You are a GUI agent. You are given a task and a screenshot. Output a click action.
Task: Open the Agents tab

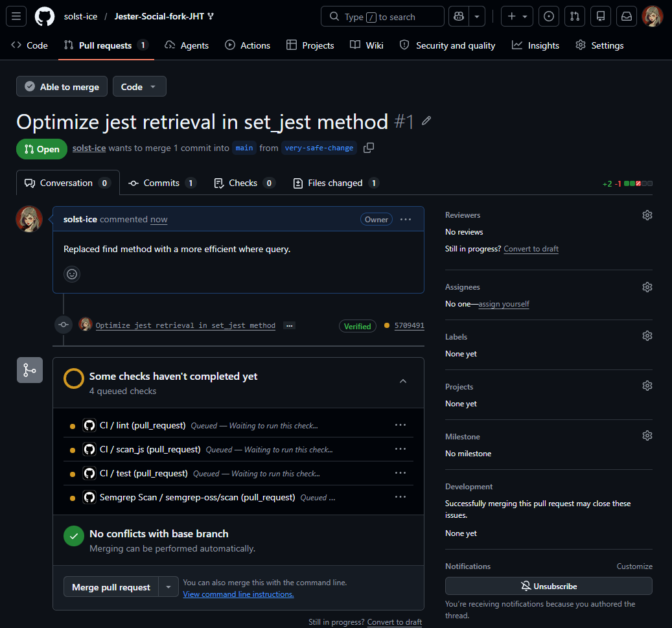[187, 45]
